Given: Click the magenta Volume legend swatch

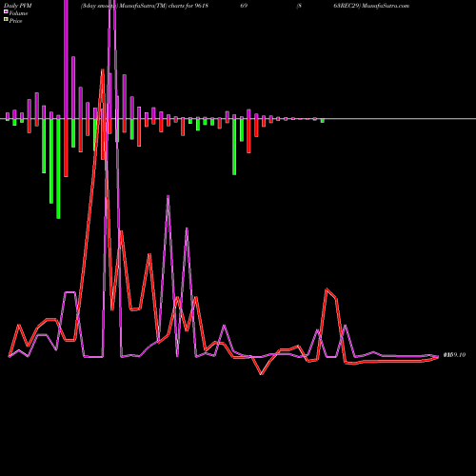Looking at the screenshot, I should [x=6, y=12].
